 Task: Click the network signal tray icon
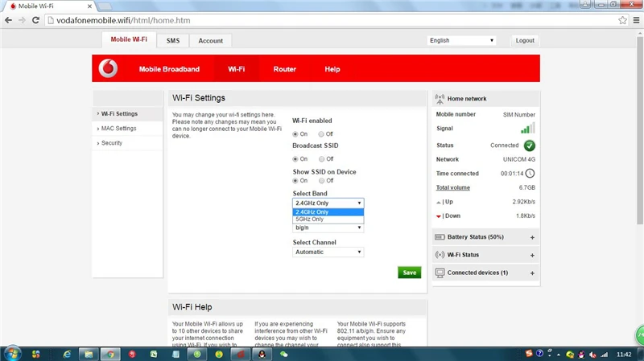tap(605, 355)
